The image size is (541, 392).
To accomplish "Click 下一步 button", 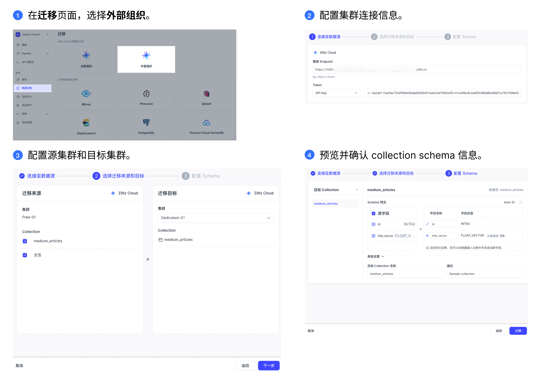I will (269, 366).
